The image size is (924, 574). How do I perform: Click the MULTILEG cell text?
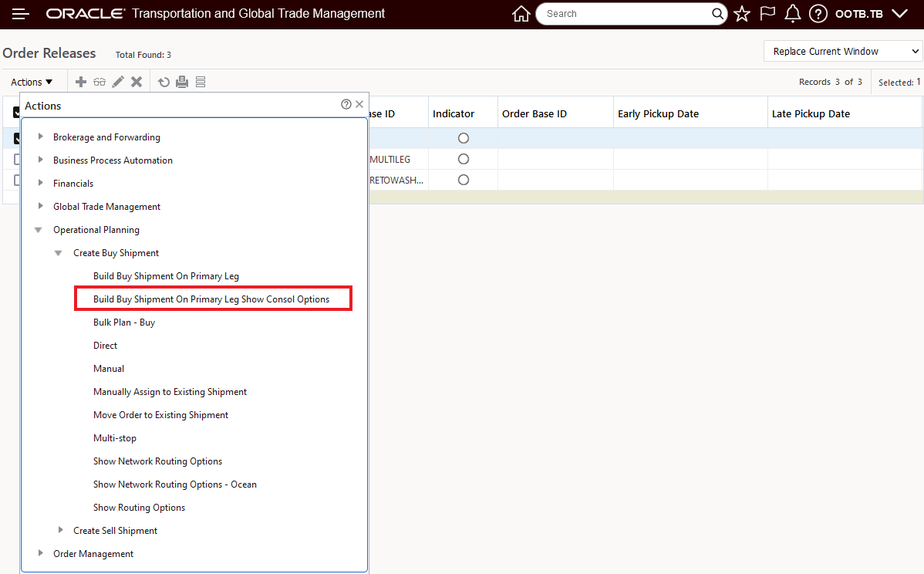pos(390,159)
